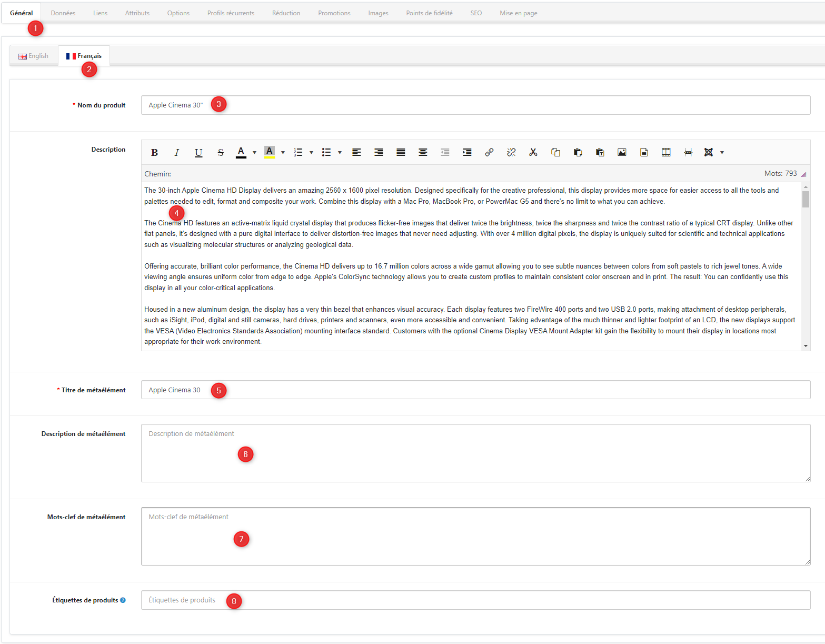
Task: Apply strikethrough formatting
Action: pyautogui.click(x=221, y=153)
